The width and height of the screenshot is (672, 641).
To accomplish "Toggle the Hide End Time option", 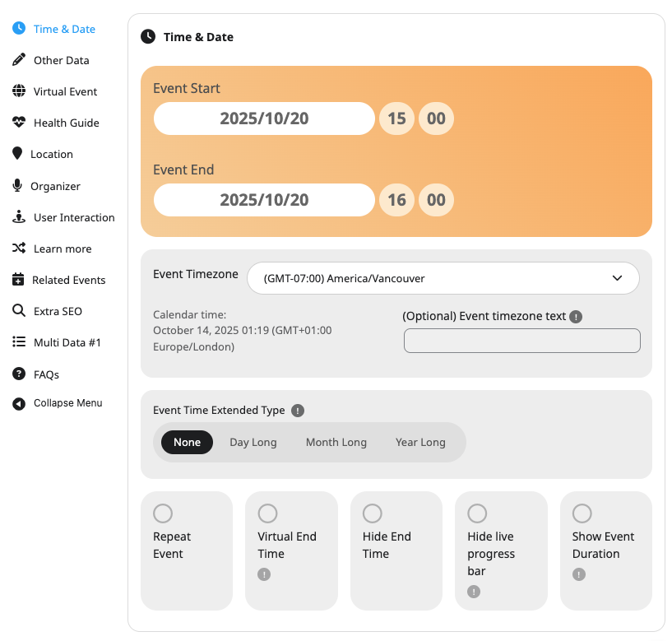I will coord(373,513).
